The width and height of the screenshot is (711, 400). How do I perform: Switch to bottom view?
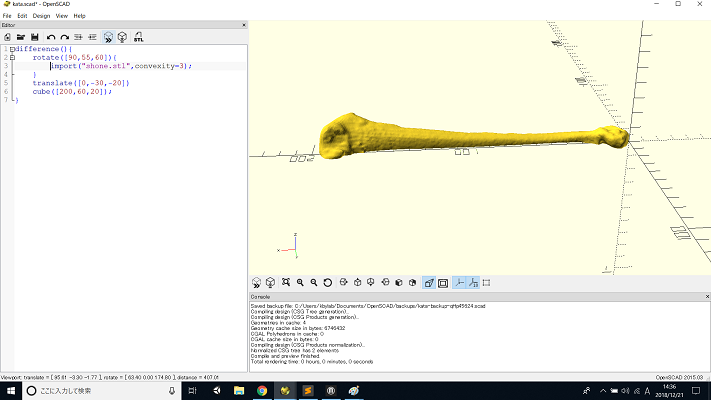click(x=371, y=283)
